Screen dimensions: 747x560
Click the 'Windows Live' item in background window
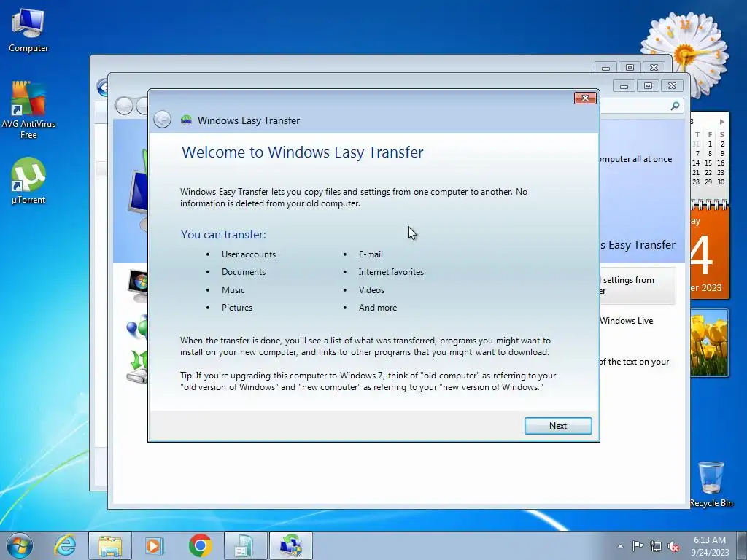click(627, 321)
